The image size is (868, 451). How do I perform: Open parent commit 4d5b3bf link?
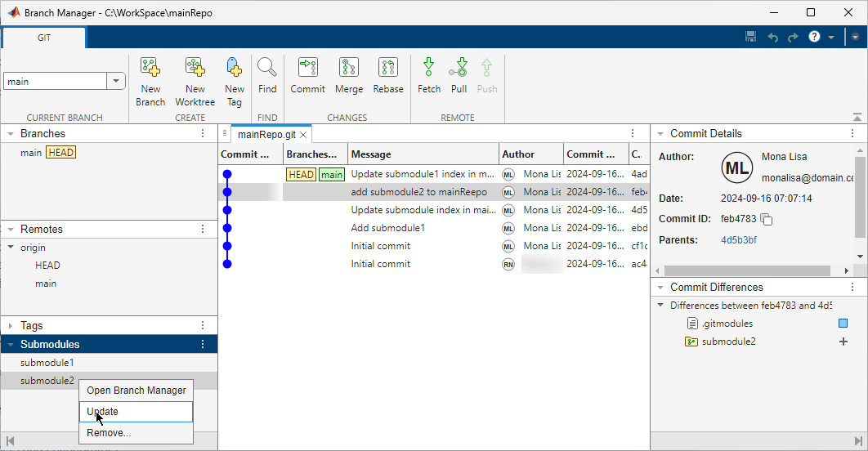pyautogui.click(x=739, y=240)
